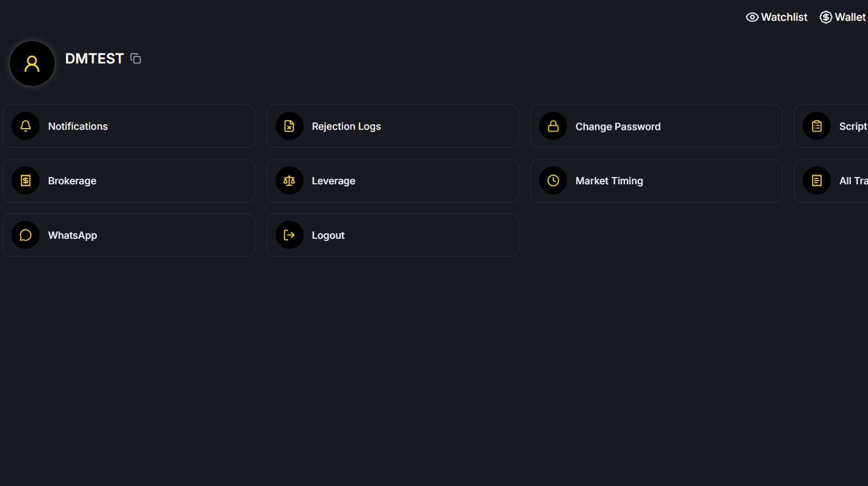Image resolution: width=868 pixels, height=486 pixels.
Task: Open the Change Password card
Action: click(x=656, y=126)
